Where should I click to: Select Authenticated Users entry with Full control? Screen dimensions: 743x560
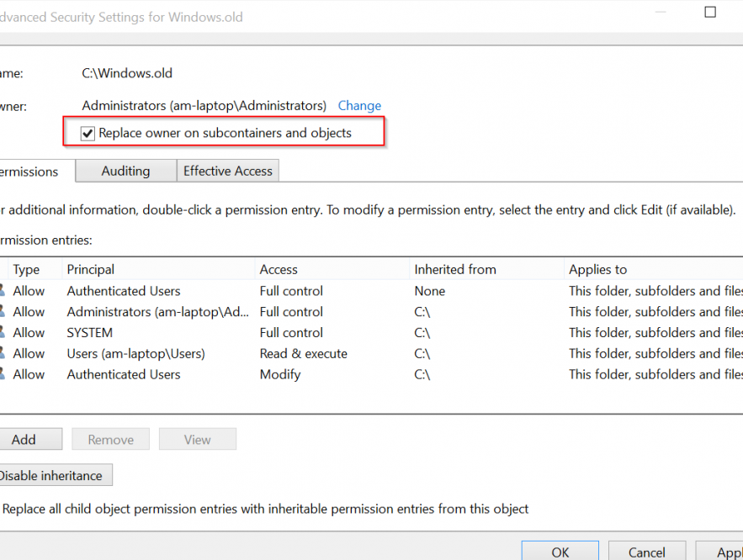click(124, 291)
